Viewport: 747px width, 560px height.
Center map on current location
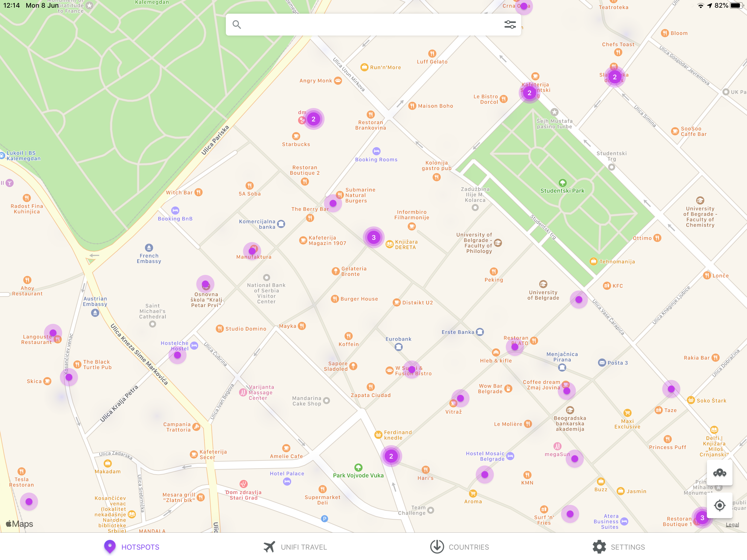(x=719, y=505)
